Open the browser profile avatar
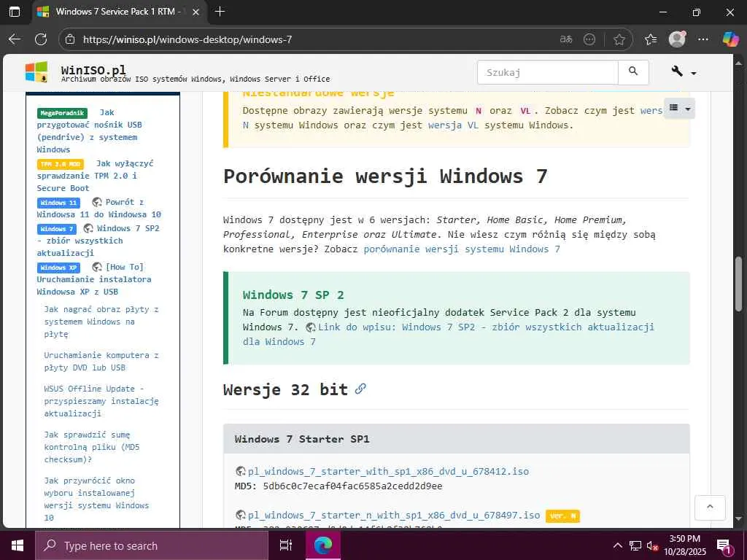The height and width of the screenshot is (560, 747). click(677, 39)
